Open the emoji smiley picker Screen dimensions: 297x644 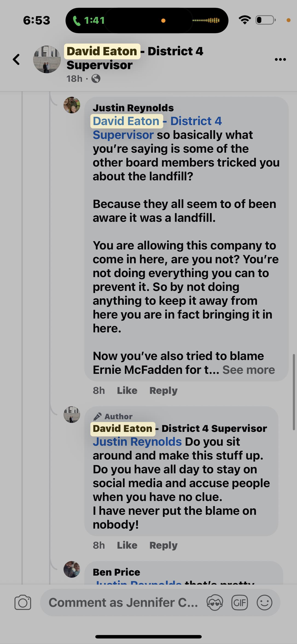tap(264, 603)
